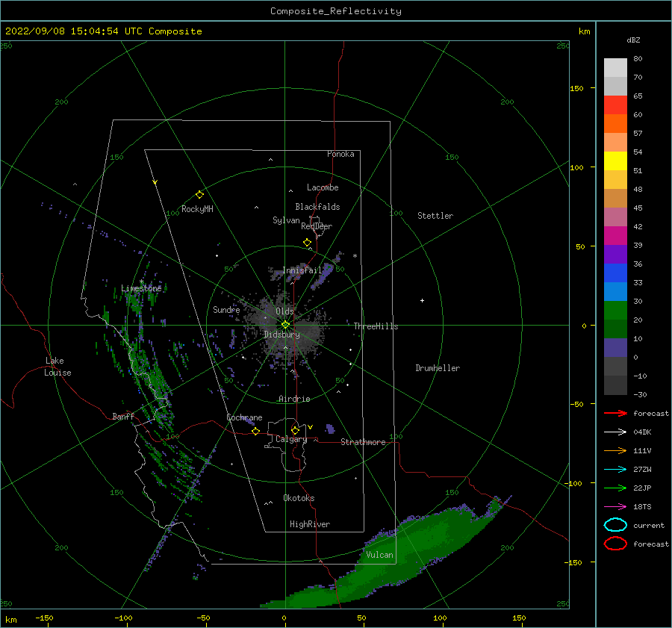Click the Innisfail label

pos(302,270)
